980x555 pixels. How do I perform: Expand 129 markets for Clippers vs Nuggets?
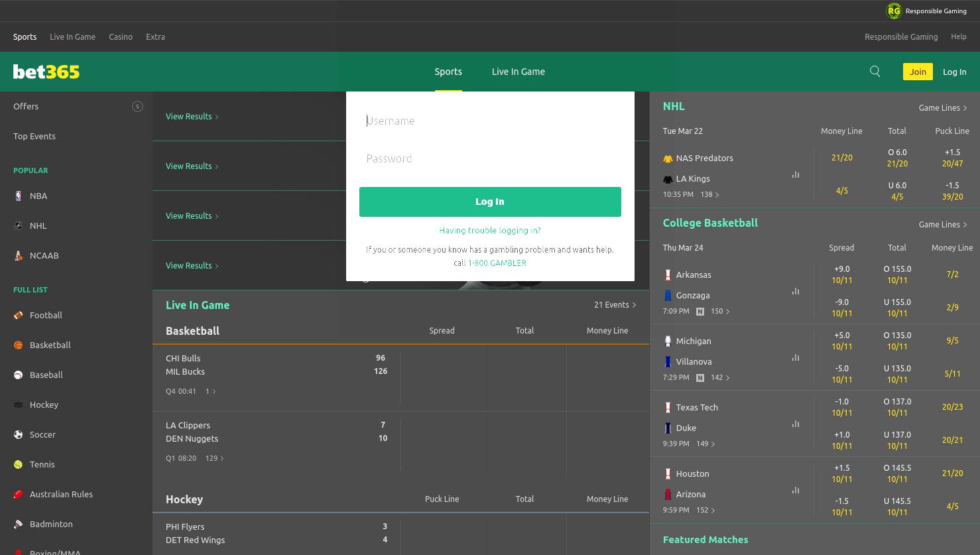click(215, 458)
